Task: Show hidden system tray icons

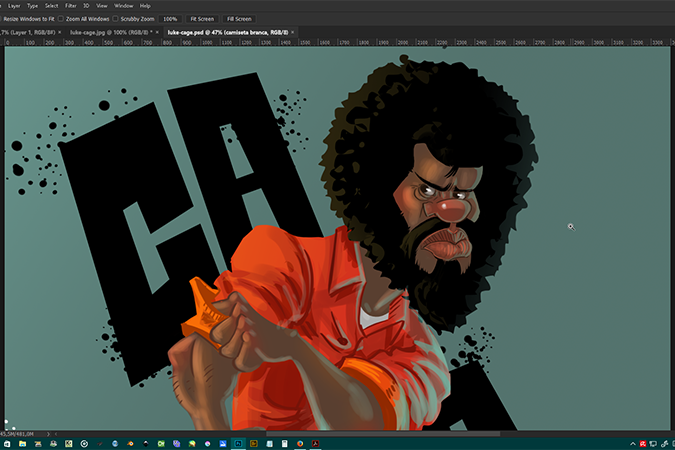Action: (x=632, y=444)
